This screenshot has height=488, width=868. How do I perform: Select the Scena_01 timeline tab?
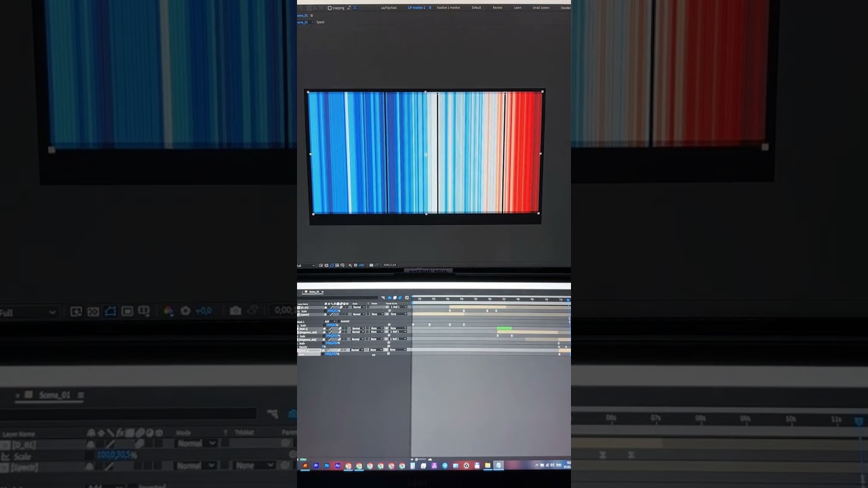[x=314, y=291]
